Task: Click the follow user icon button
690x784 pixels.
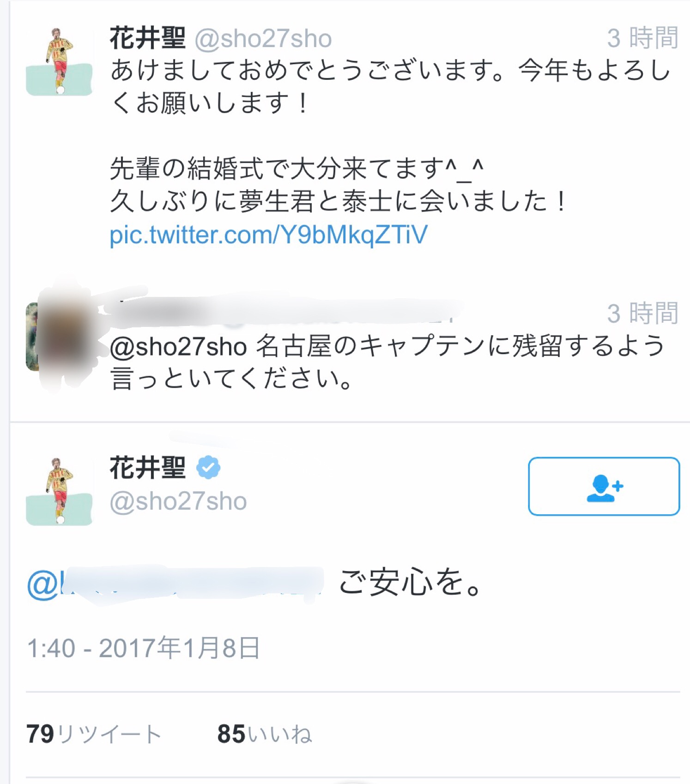Action: tap(604, 486)
